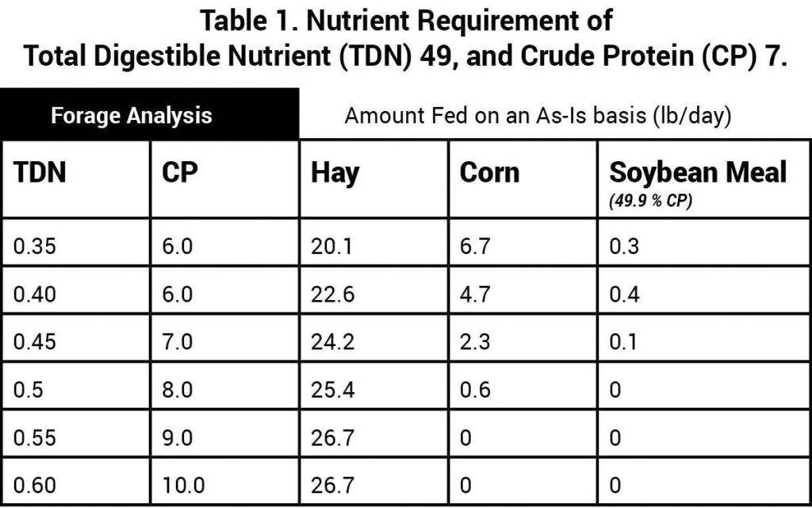Viewport: 812px width, 508px height.
Task: Click the CP column header
Action: [179, 173]
